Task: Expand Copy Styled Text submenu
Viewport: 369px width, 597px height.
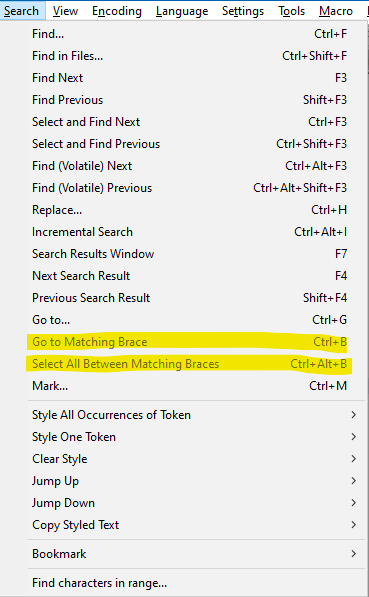Action: 196,525
